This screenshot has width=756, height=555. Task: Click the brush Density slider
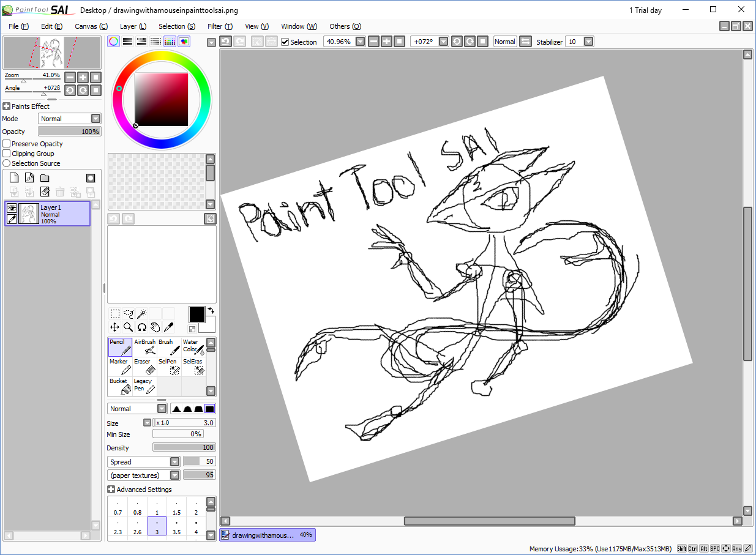[184, 447]
